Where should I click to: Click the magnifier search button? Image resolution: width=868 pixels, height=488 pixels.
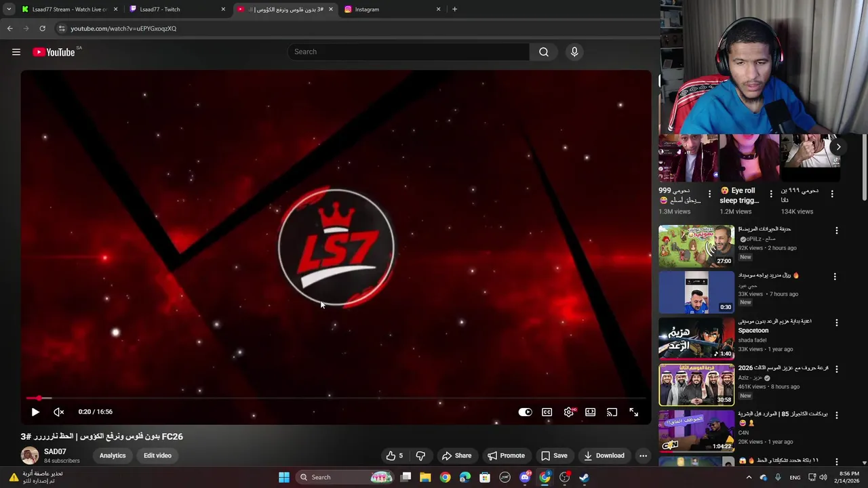[544, 52]
